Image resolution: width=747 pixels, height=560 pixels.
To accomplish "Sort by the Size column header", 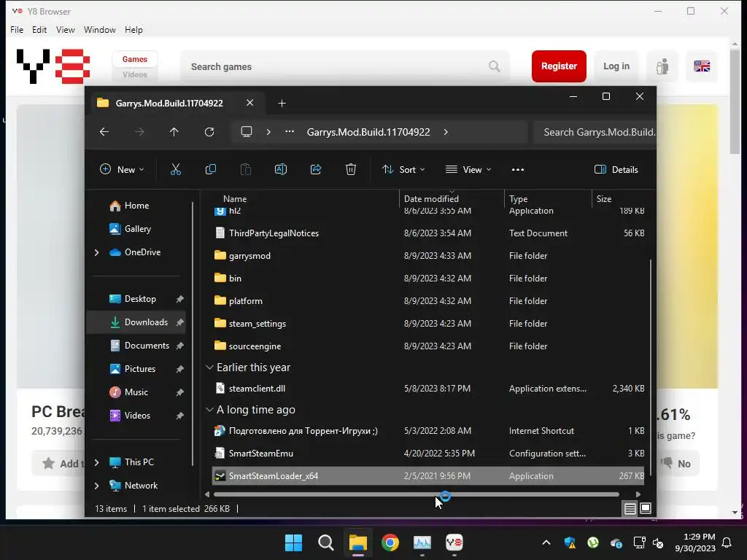I will point(604,198).
